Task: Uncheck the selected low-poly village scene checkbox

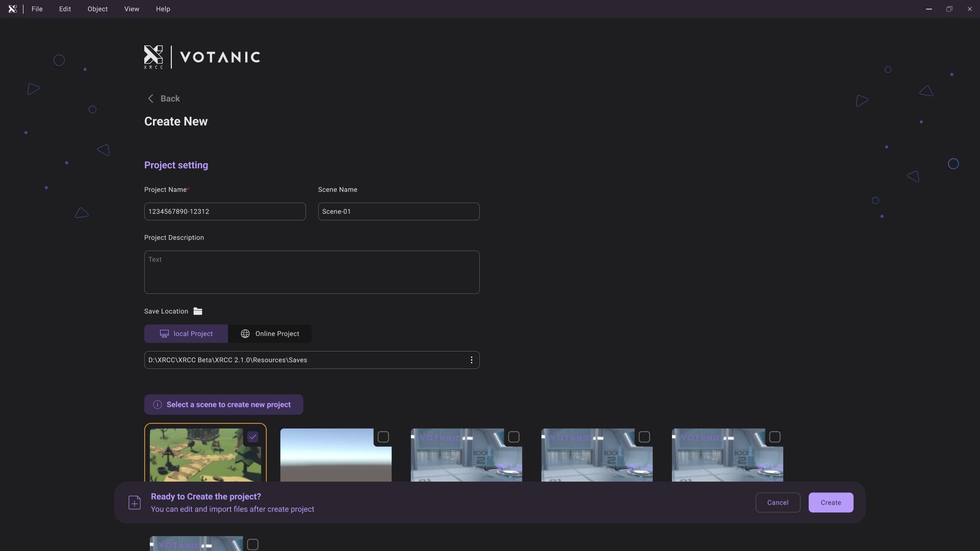Action: (x=253, y=437)
